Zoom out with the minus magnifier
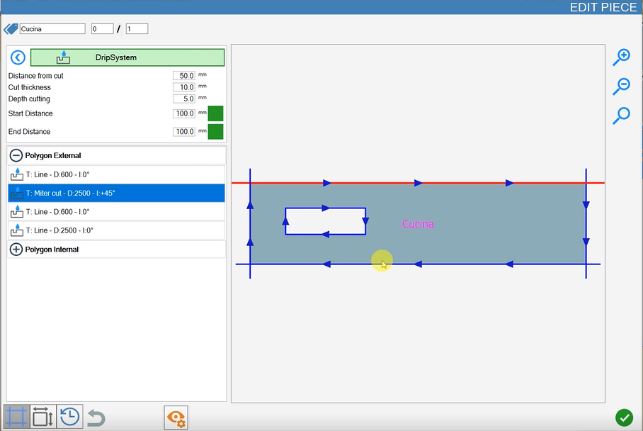643x431 pixels. [622, 86]
